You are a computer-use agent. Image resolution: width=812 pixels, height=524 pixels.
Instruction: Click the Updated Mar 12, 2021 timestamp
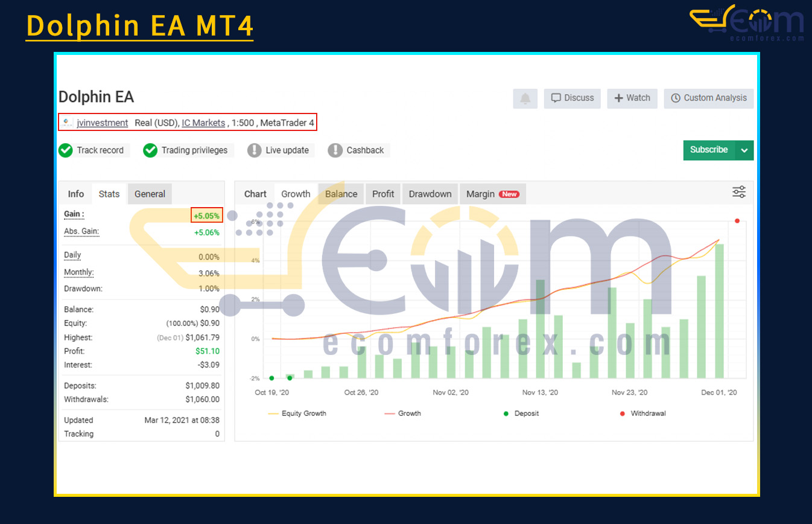point(182,420)
